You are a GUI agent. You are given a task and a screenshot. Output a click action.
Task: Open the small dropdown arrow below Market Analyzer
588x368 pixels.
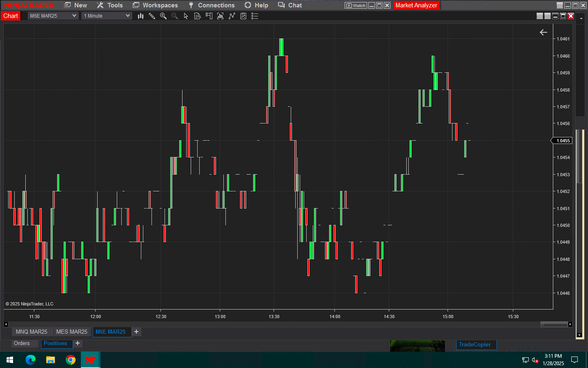[x=581, y=18]
